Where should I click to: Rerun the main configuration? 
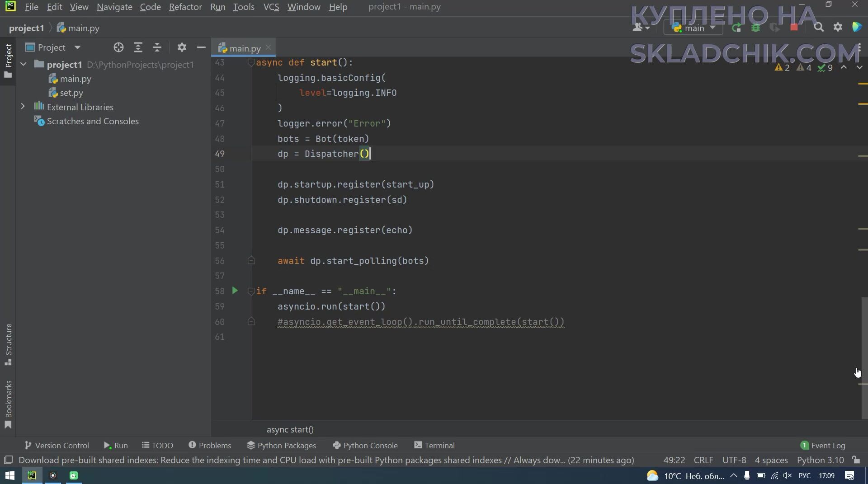(x=736, y=28)
